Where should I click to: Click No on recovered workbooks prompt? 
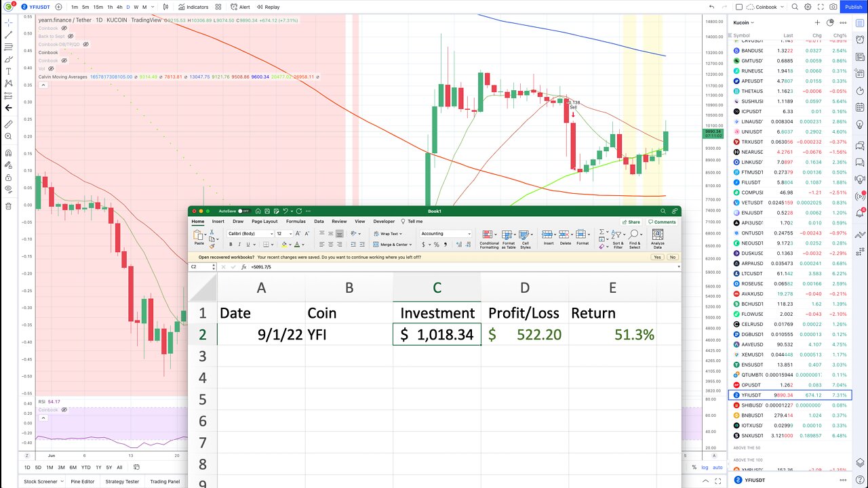[x=672, y=258]
